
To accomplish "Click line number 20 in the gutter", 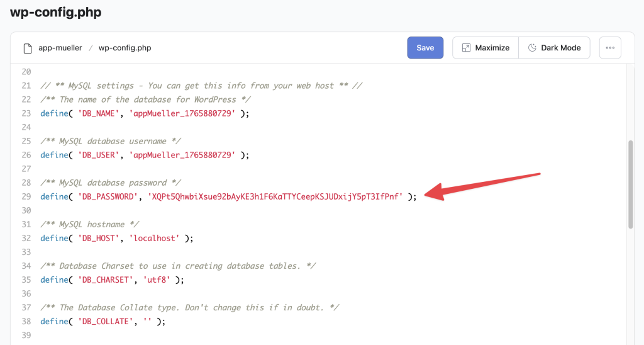I will point(26,72).
